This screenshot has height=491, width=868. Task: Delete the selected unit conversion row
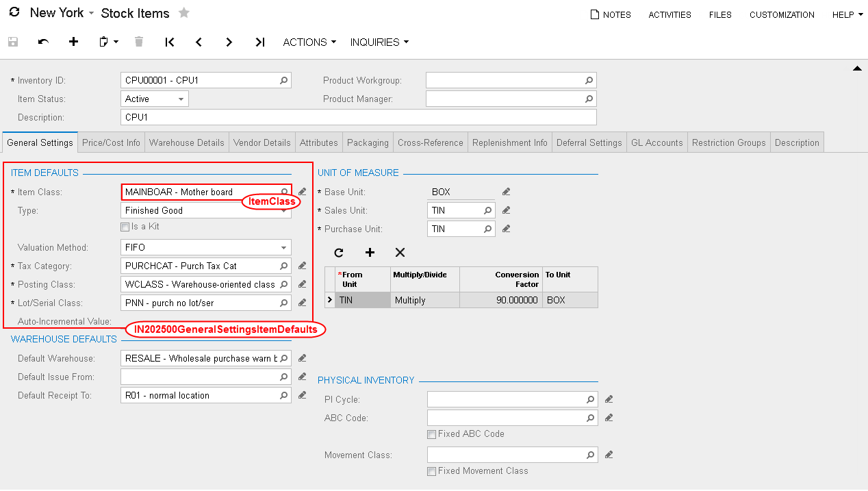coord(400,252)
